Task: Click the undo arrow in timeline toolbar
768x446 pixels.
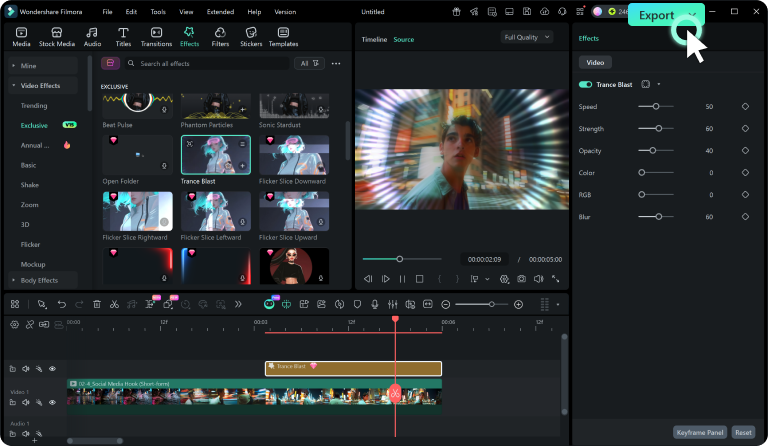Action: click(x=62, y=305)
